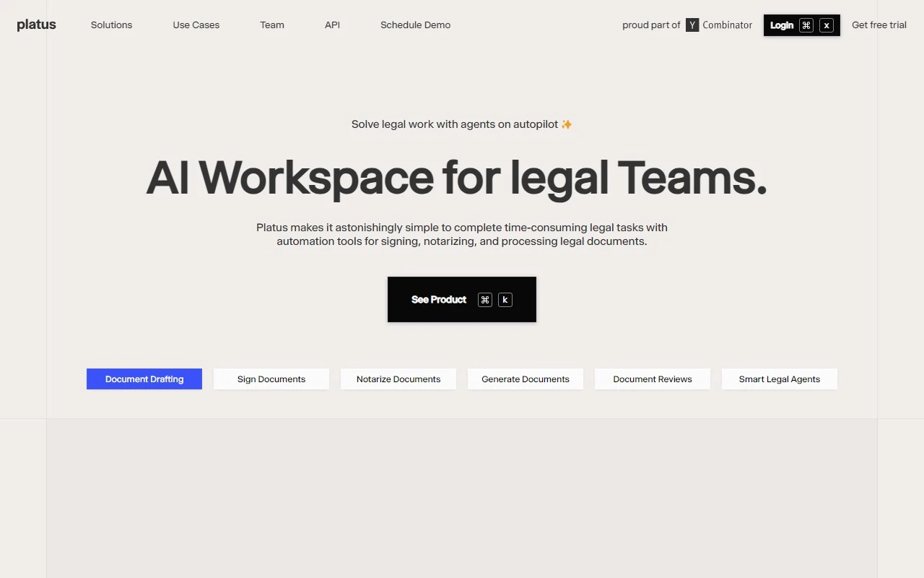Viewport: 924px width, 578px height.
Task: Click command key icon in See Product
Action: [x=485, y=300]
